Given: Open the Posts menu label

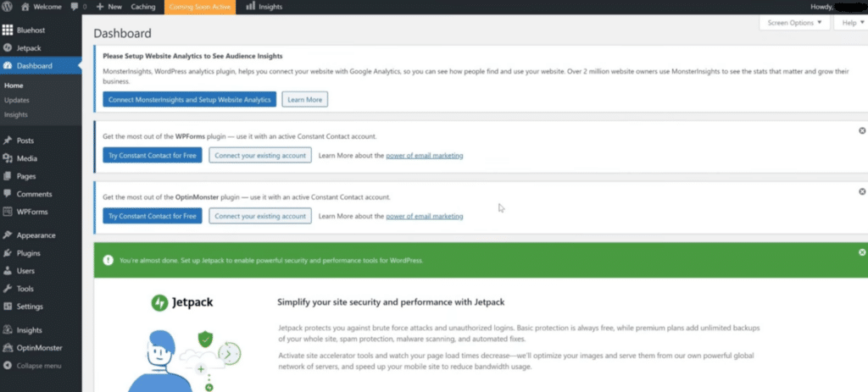Looking at the screenshot, I should click(x=25, y=141).
